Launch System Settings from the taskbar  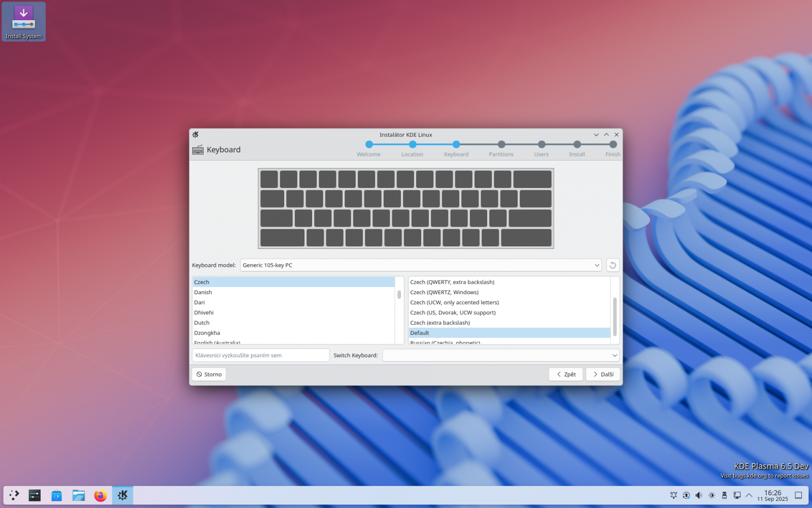pos(35,495)
